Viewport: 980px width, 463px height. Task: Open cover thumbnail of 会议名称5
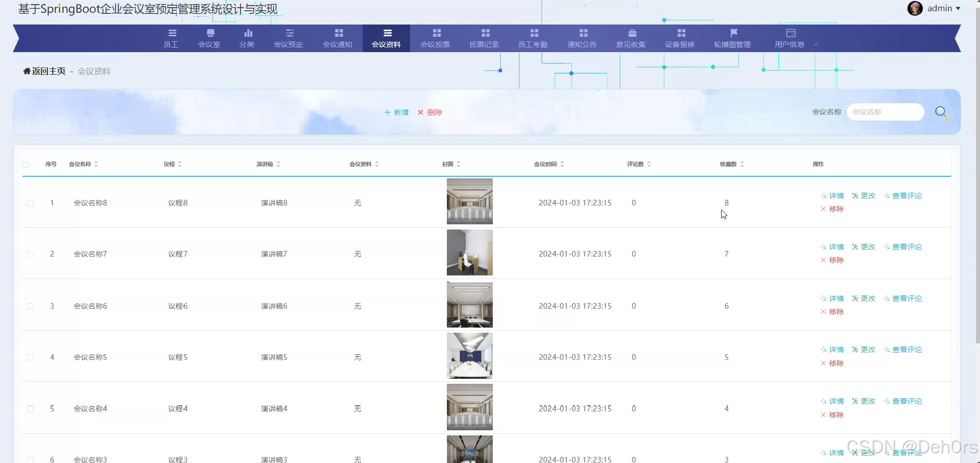coord(470,356)
